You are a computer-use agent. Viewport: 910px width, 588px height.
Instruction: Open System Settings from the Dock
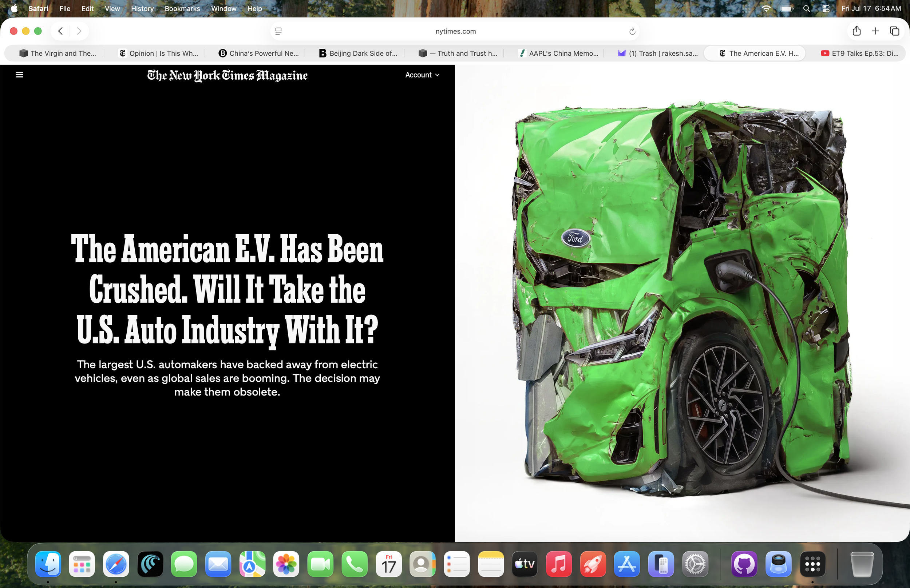point(695,564)
